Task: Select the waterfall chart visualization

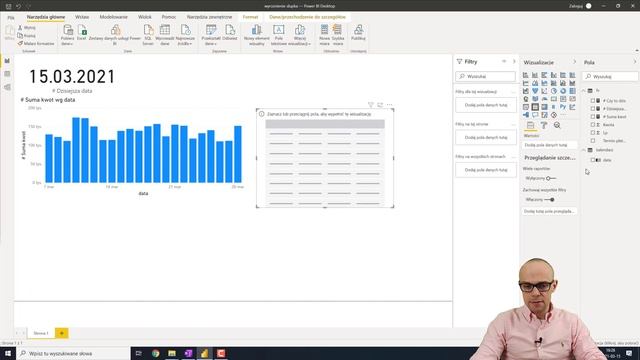Action: click(x=526, y=91)
